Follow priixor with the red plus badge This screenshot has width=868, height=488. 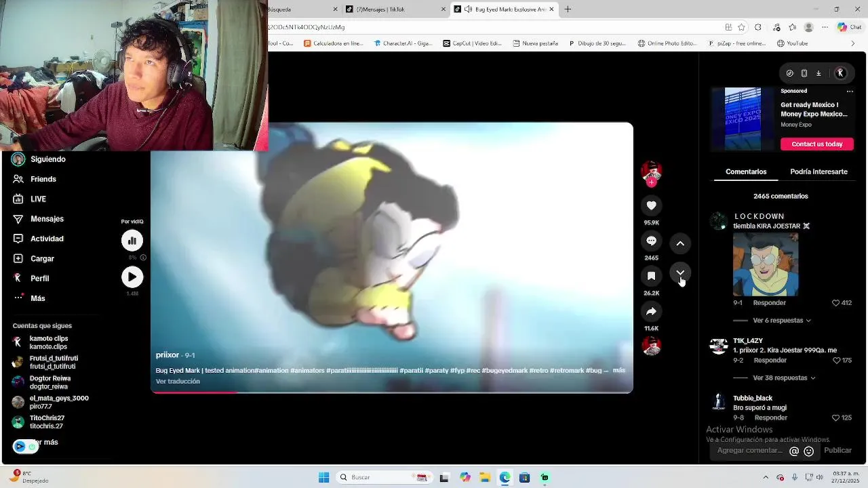(651, 182)
